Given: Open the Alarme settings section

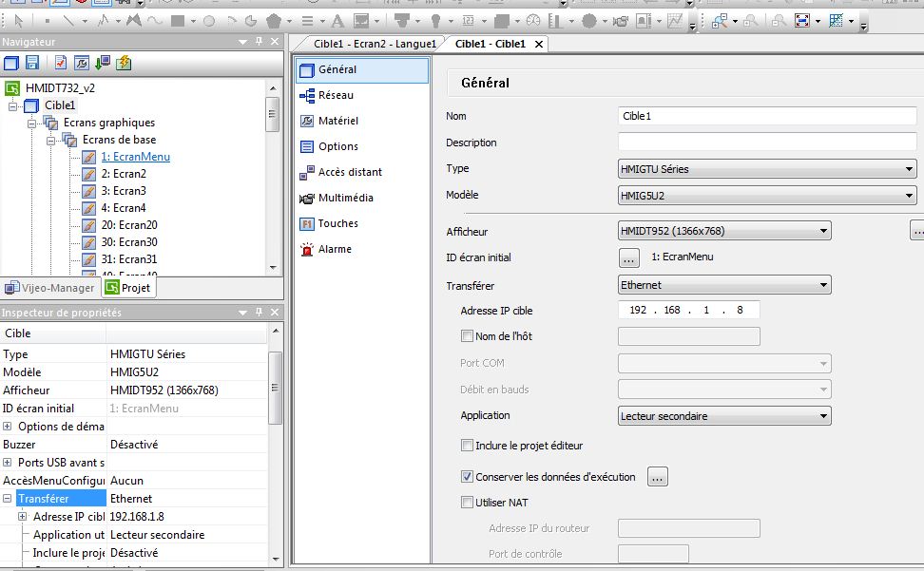Looking at the screenshot, I should coord(335,249).
